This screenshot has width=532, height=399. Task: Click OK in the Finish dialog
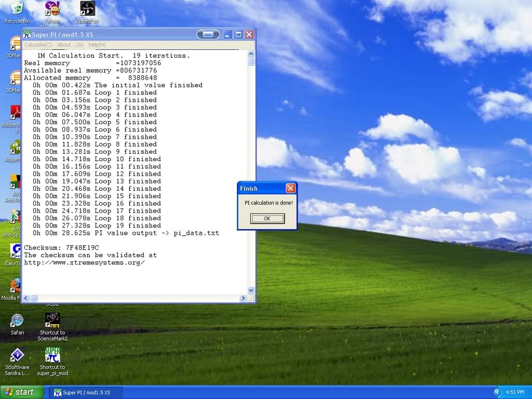coord(268,219)
